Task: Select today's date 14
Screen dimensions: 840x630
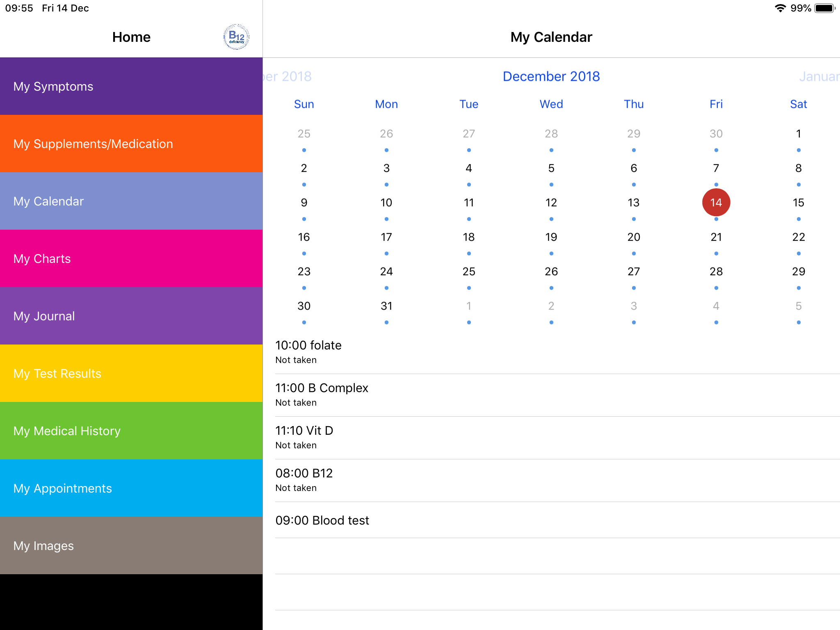Action: [716, 203]
